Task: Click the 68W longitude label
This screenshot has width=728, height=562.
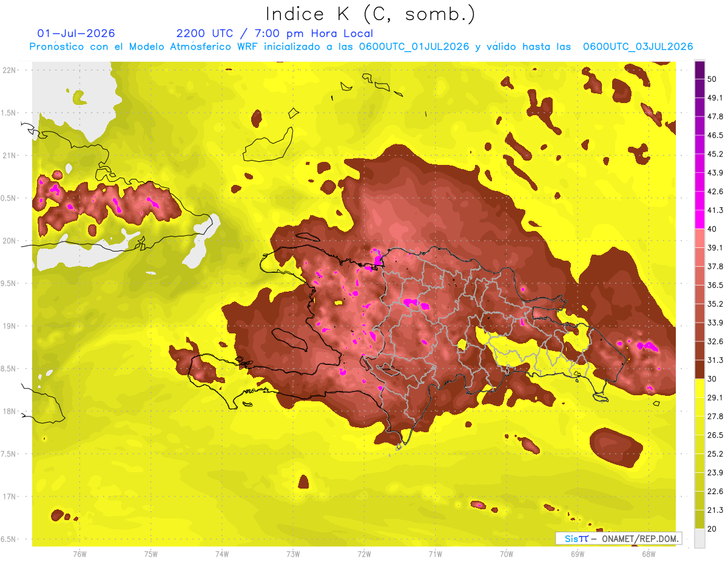Action: point(649,554)
